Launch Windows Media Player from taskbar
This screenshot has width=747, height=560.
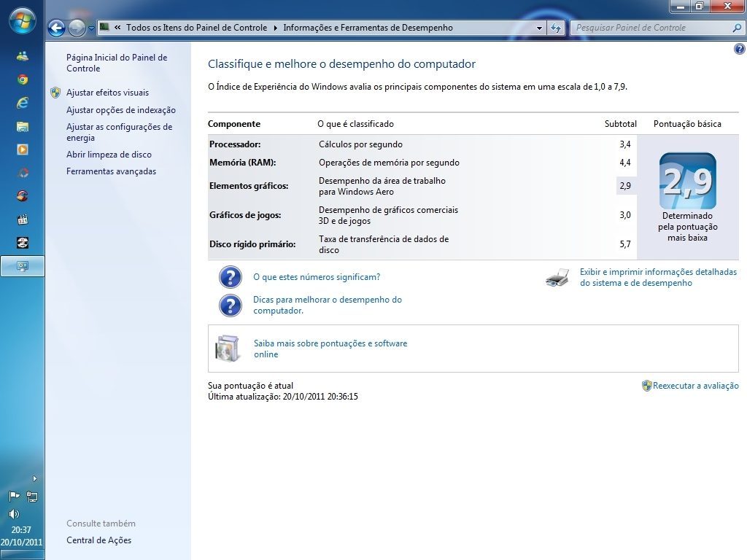coord(23,149)
